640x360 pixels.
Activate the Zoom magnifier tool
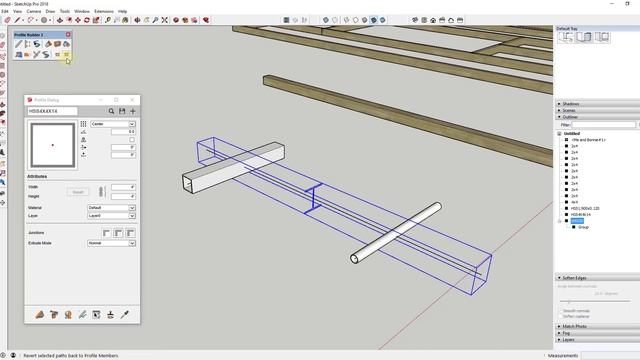click(156, 20)
